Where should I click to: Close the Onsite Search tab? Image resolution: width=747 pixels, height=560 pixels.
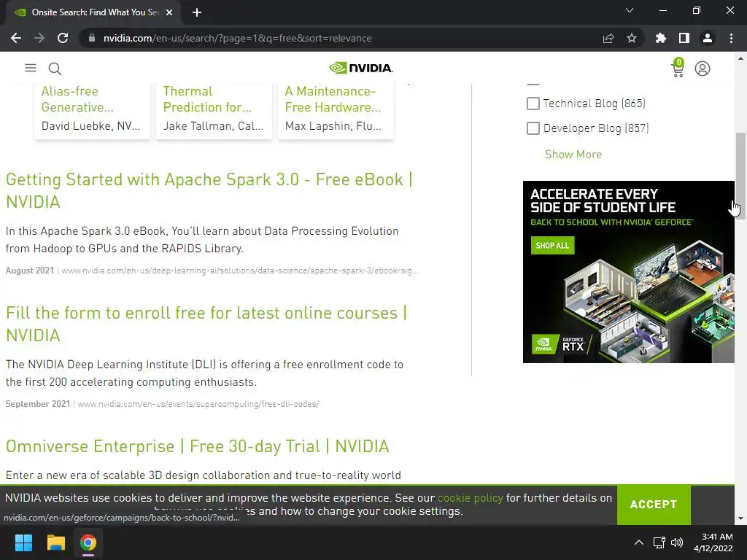click(169, 12)
